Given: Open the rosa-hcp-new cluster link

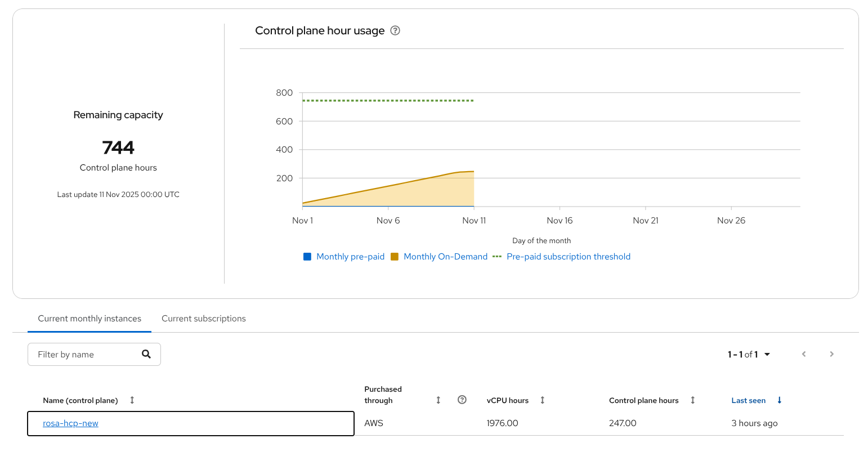Looking at the screenshot, I should (70, 423).
